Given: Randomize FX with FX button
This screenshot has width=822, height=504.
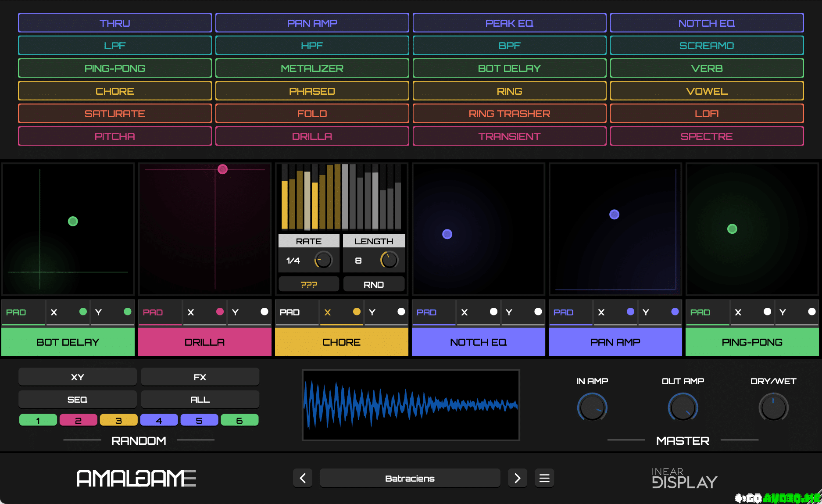Looking at the screenshot, I should pos(200,377).
